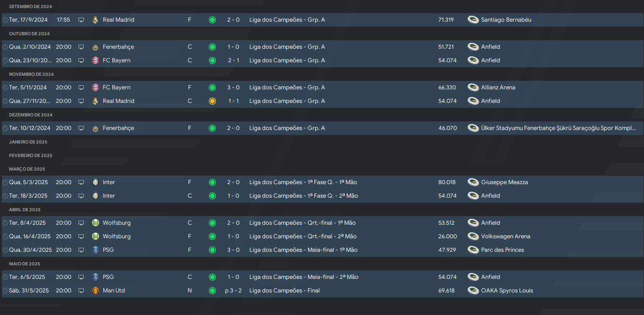The height and width of the screenshot is (315, 644).
Task: Click the yellow draw indicator for the 1-1 result
Action: tap(212, 101)
